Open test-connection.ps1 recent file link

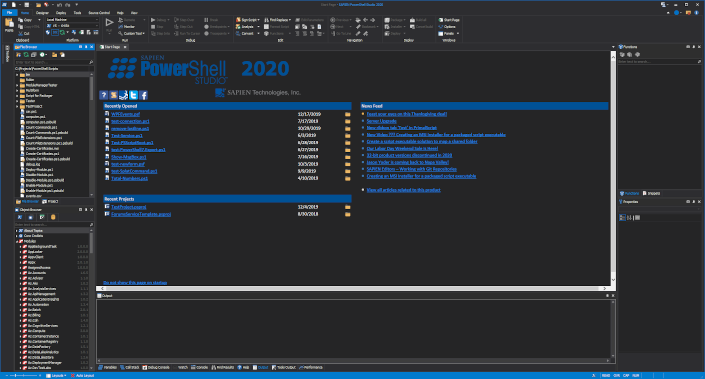pos(130,121)
